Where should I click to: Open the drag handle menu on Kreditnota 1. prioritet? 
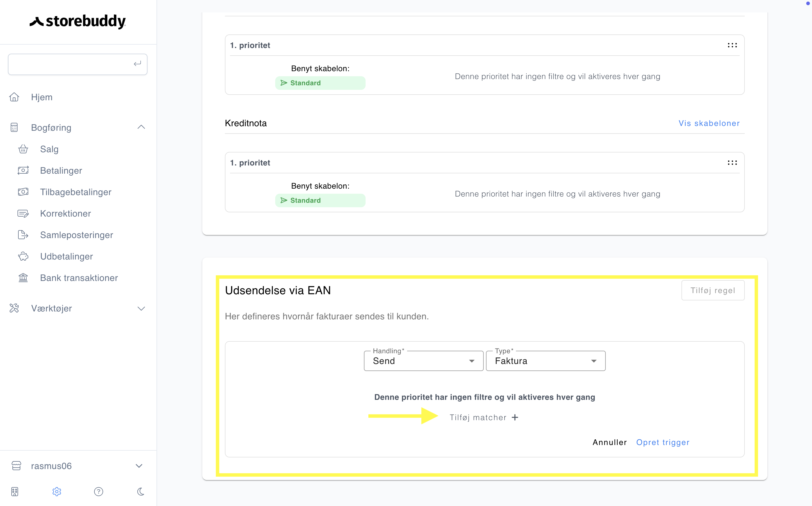tap(732, 163)
